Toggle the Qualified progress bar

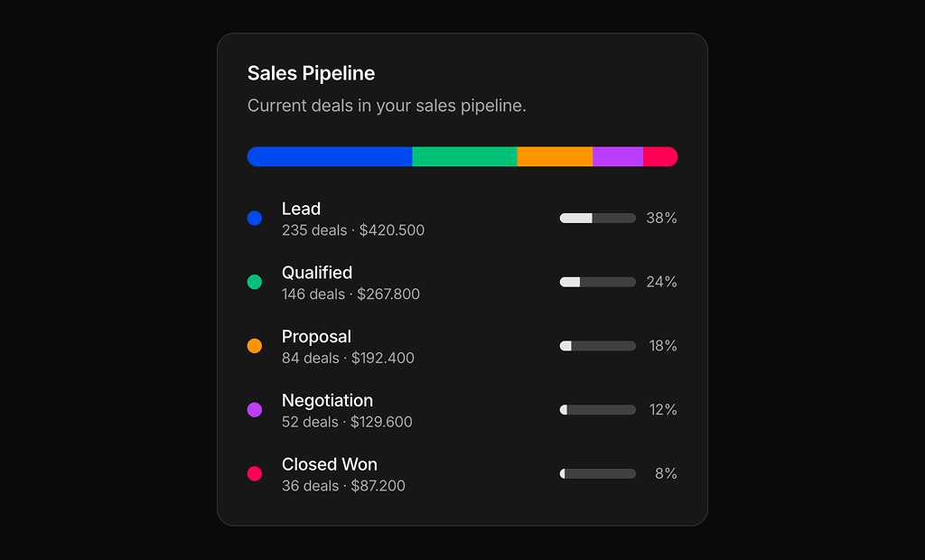pos(597,282)
